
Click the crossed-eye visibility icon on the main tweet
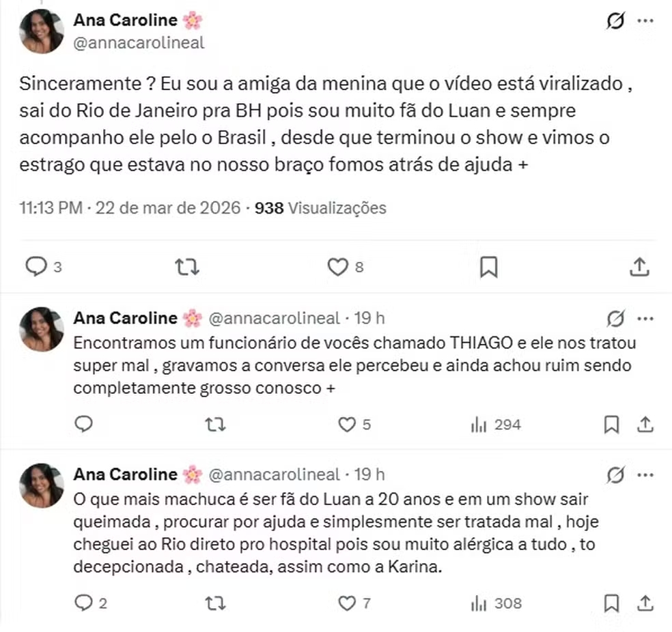coord(615,20)
